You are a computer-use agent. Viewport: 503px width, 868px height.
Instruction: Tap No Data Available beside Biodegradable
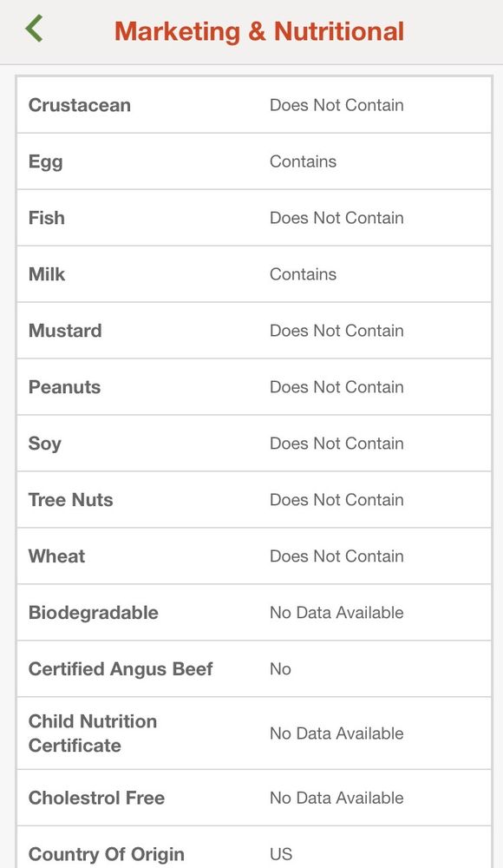pos(336,613)
